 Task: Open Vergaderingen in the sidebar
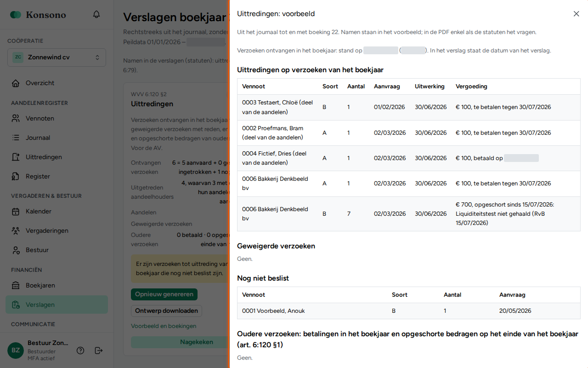(x=57, y=231)
